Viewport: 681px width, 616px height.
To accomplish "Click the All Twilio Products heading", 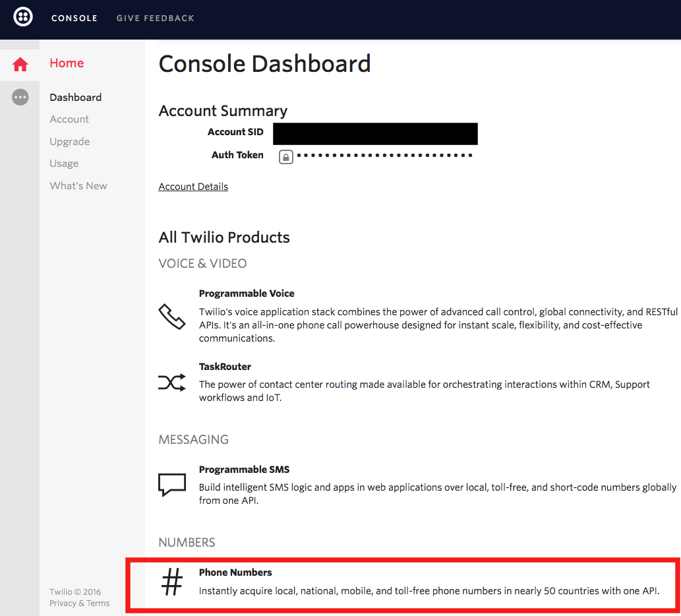I will point(224,237).
